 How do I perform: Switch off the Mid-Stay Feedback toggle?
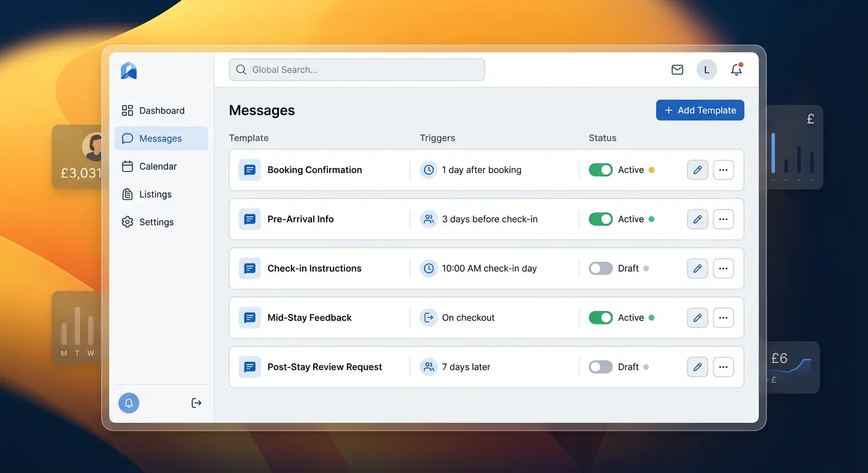600,318
